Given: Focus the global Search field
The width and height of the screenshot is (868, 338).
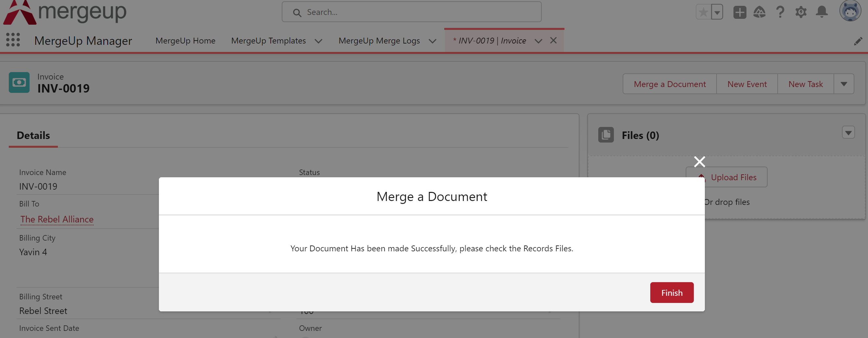Looking at the screenshot, I should 411,12.
